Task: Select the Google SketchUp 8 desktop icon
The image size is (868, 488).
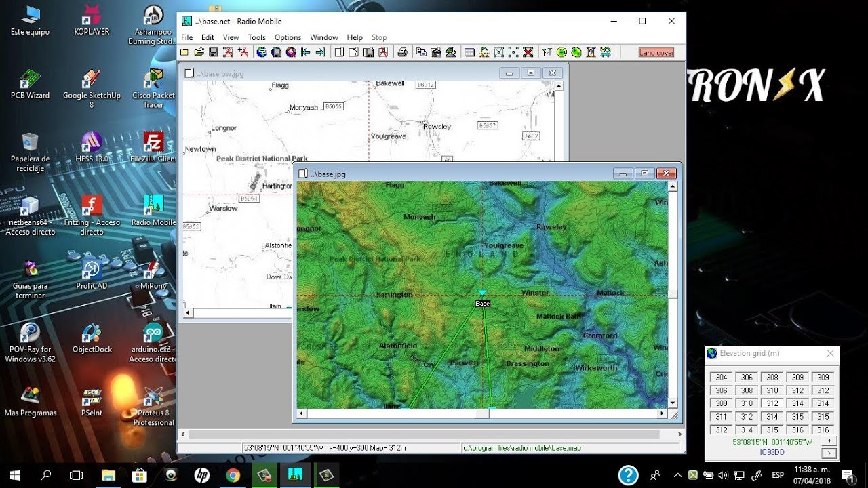Action: coord(92,89)
